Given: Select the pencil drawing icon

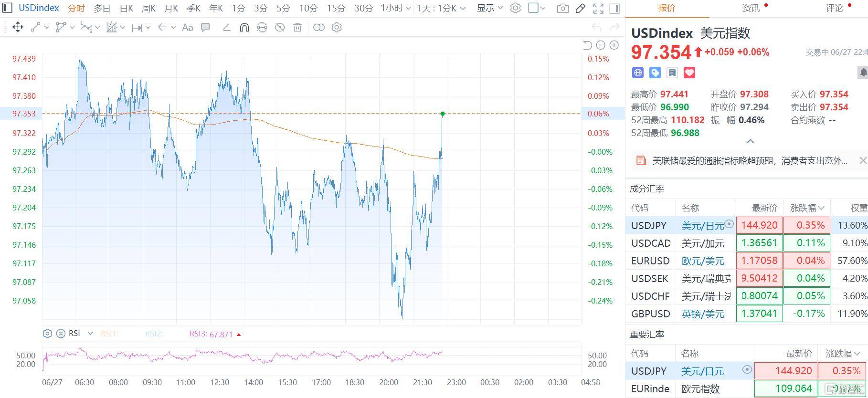Looking at the screenshot, I should click(x=581, y=8).
